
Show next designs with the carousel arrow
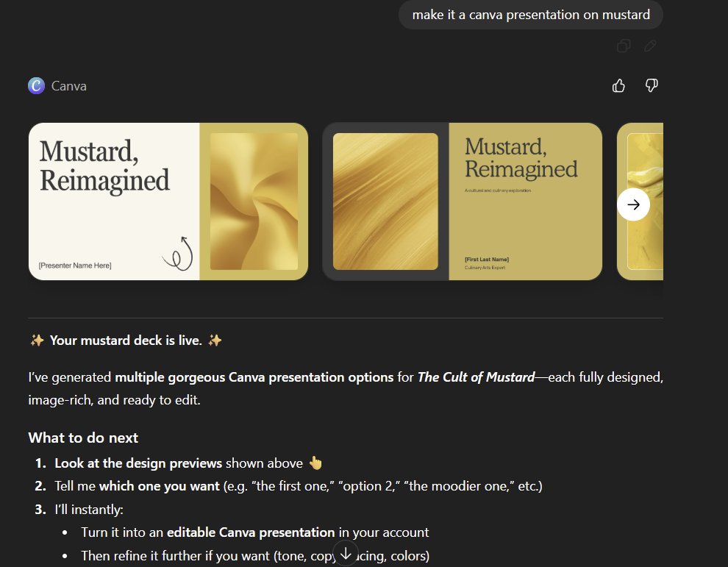pyautogui.click(x=633, y=204)
